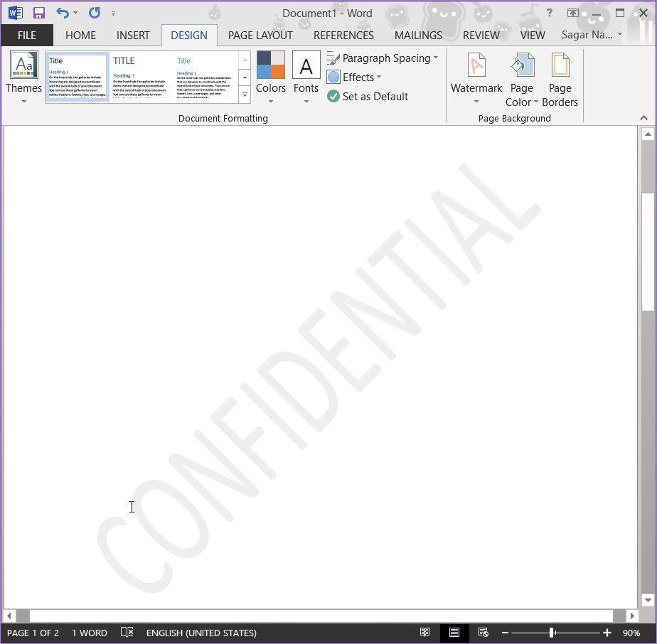The height and width of the screenshot is (644, 657).
Task: Switch to Read Mode view
Action: [x=425, y=632]
